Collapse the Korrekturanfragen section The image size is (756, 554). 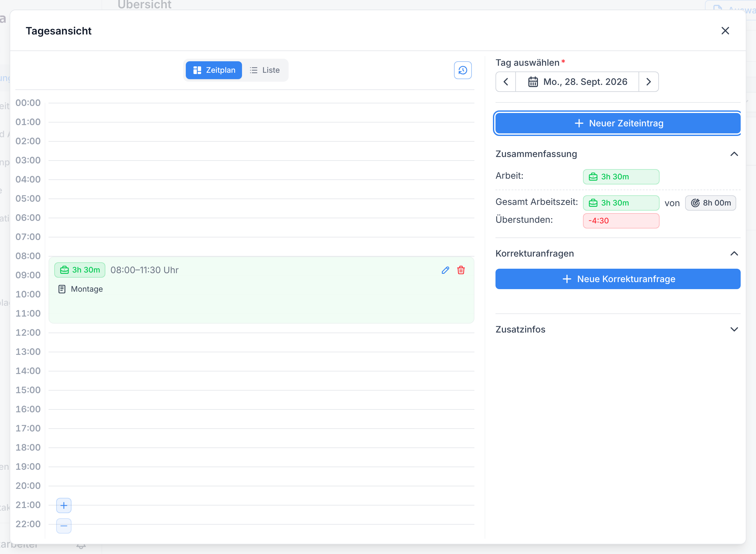[x=734, y=253]
